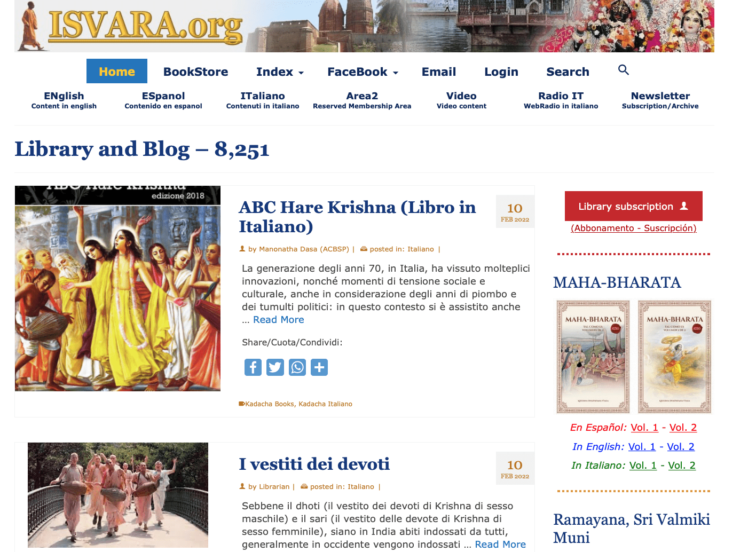
Task: Click Maha-Bharata volume 2 cover image
Action: 675,357
